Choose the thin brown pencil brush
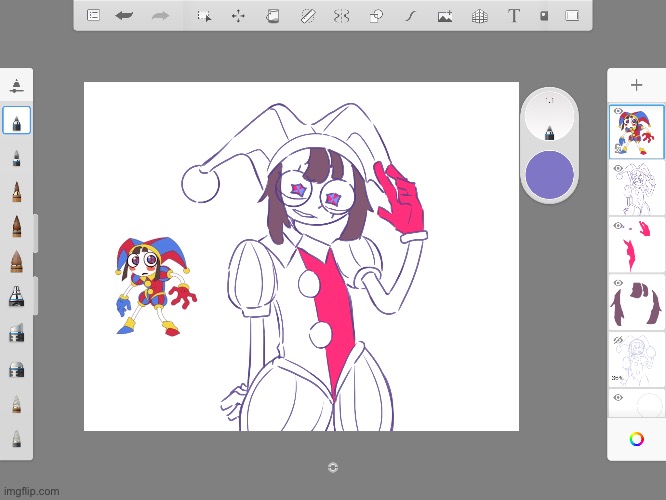 click(x=17, y=192)
